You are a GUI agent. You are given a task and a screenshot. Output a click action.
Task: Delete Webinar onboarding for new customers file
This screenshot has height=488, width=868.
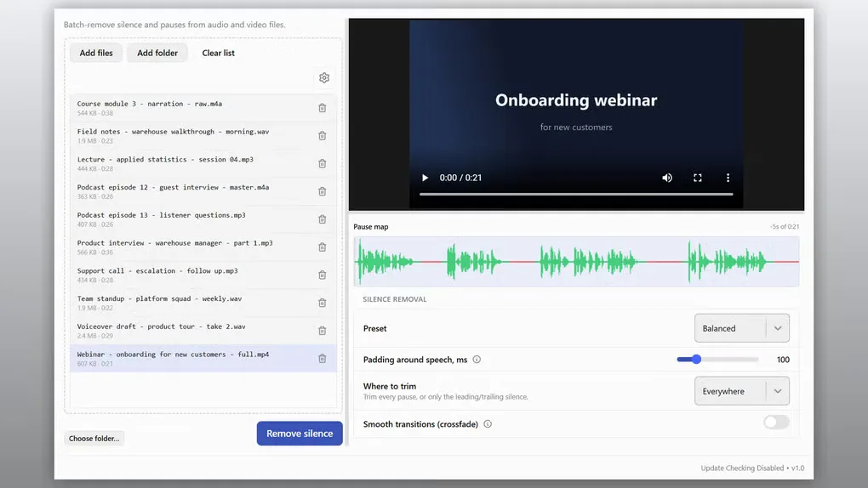[323, 359]
